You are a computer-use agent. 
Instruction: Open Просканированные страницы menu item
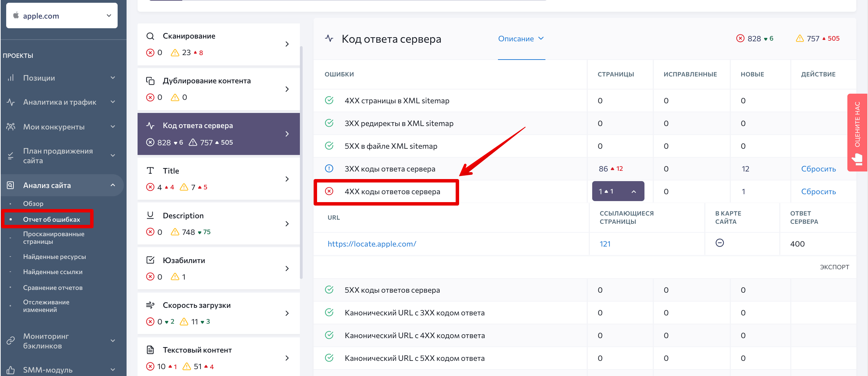[x=54, y=238]
